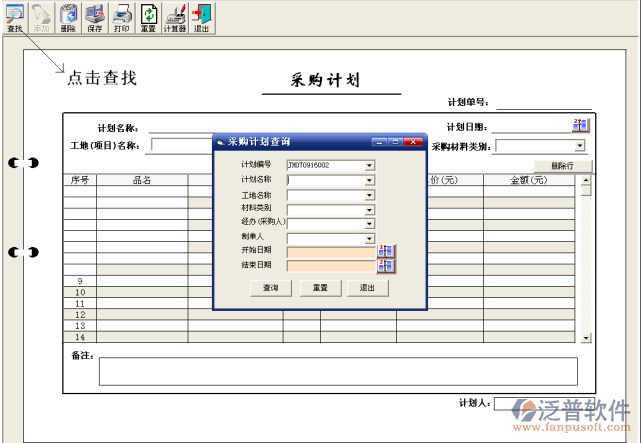Close the 采购计划查询 dialog

[413, 142]
